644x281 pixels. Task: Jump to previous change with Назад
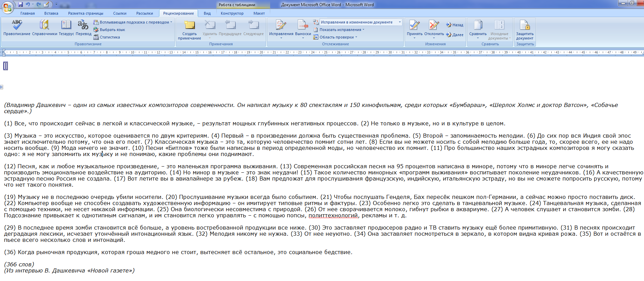click(455, 25)
